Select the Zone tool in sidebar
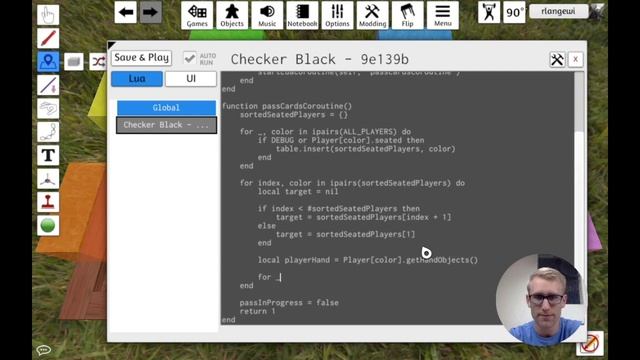 48,62
